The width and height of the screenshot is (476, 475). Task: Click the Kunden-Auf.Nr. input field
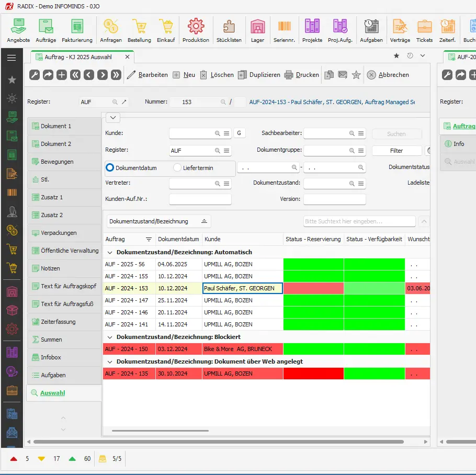point(200,199)
